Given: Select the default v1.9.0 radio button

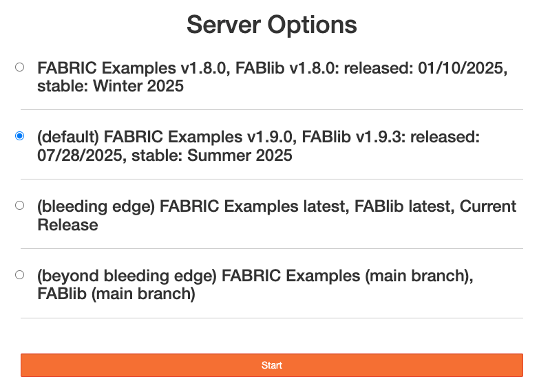Looking at the screenshot, I should (x=19, y=136).
